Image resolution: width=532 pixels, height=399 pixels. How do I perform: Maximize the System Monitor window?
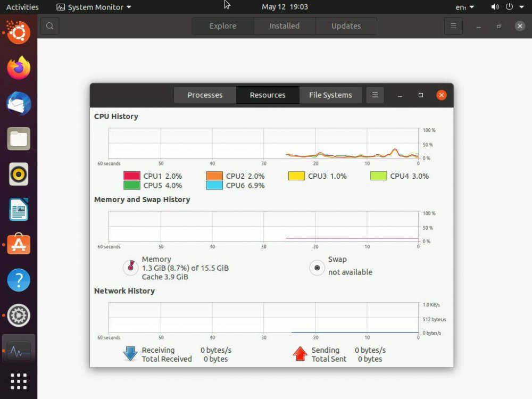[421, 95]
